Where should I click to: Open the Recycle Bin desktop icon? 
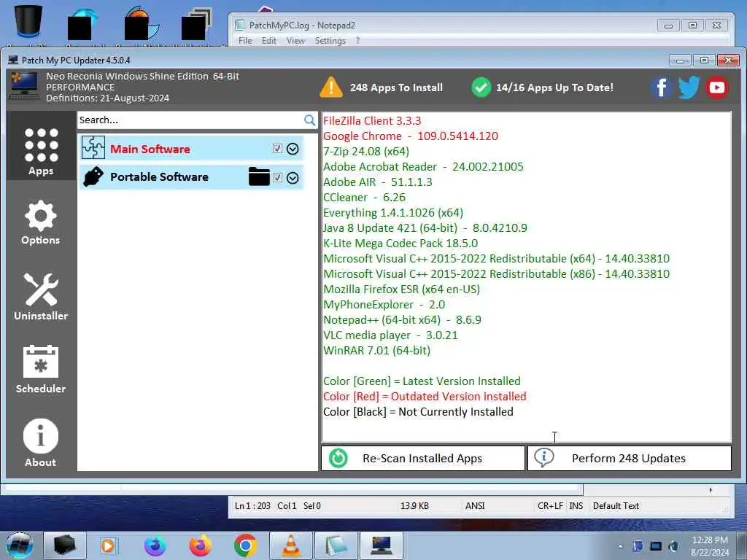(x=28, y=20)
